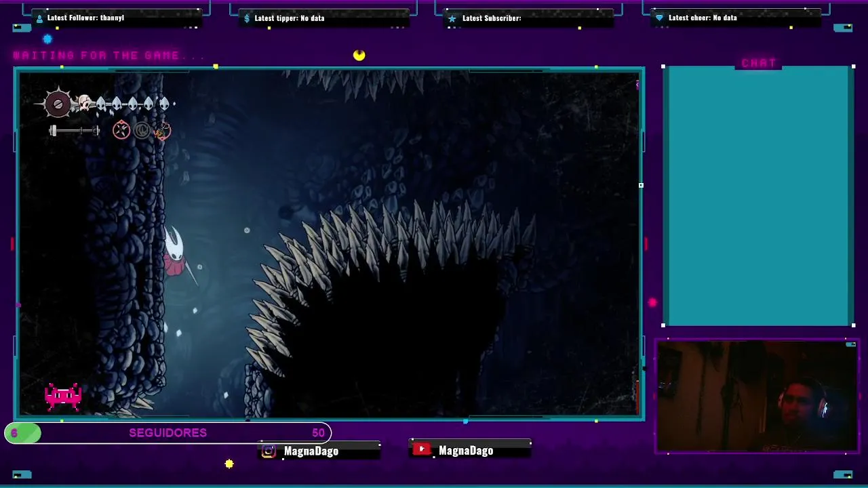Click the Latest tipper dollar icon

click(247, 18)
